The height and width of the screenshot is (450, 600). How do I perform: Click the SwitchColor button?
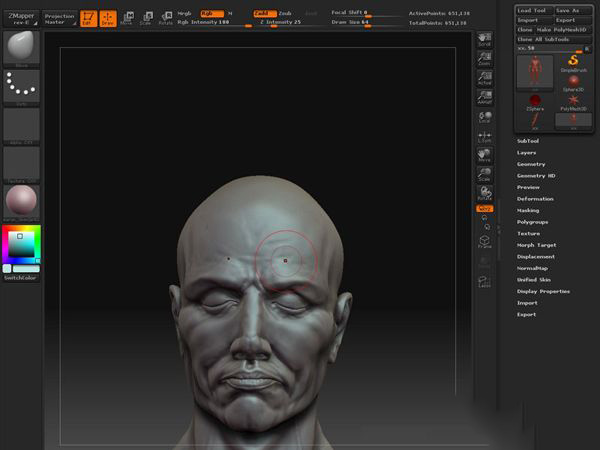(x=21, y=278)
